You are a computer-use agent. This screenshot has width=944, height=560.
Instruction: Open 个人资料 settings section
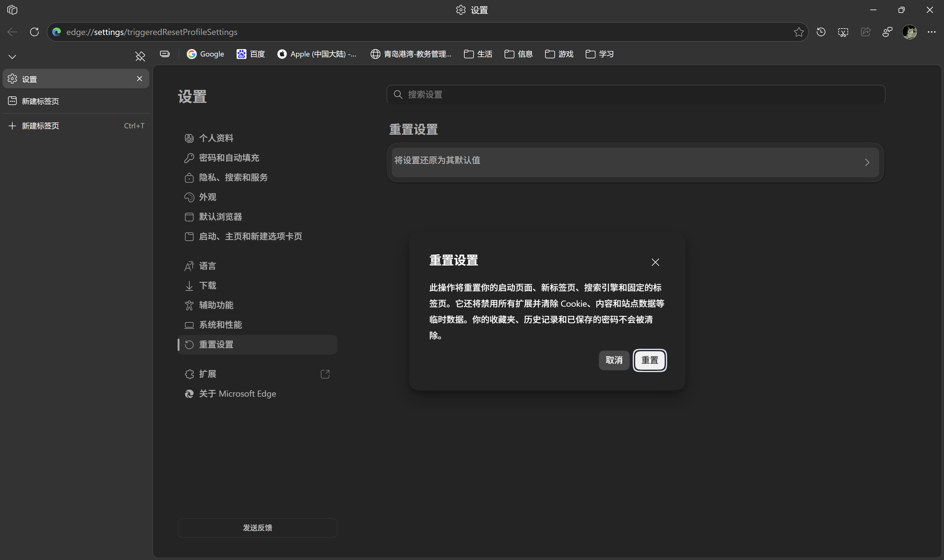pyautogui.click(x=257, y=138)
